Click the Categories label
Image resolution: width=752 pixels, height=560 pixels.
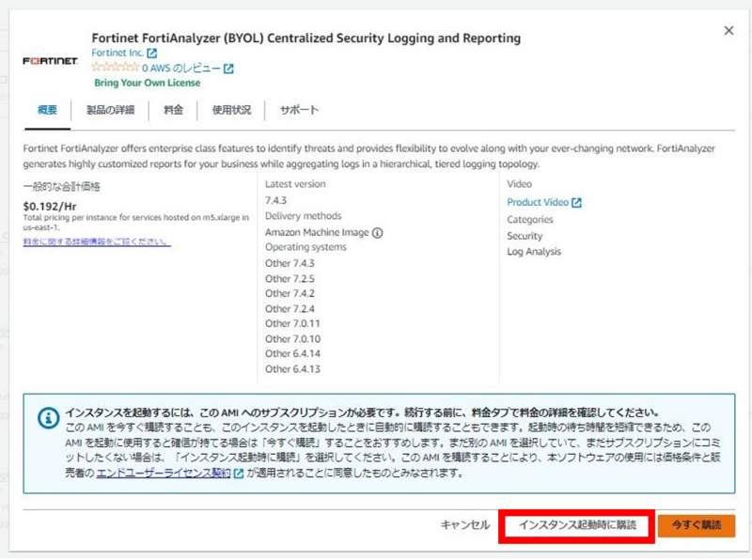(x=530, y=220)
